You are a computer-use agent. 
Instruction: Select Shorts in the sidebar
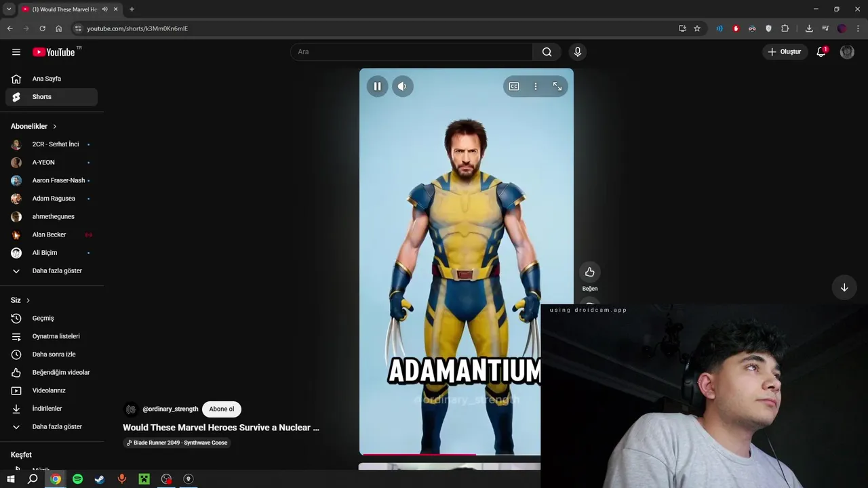pos(52,97)
